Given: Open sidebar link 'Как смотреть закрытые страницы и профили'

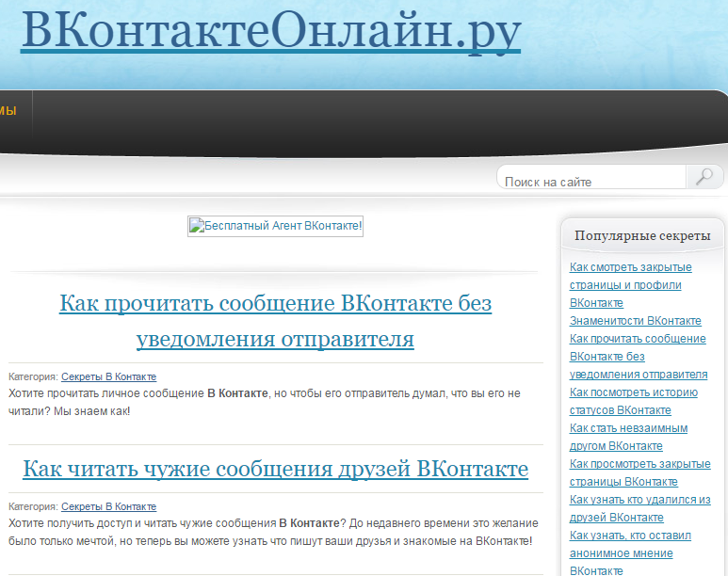Looking at the screenshot, I should coord(630,285).
